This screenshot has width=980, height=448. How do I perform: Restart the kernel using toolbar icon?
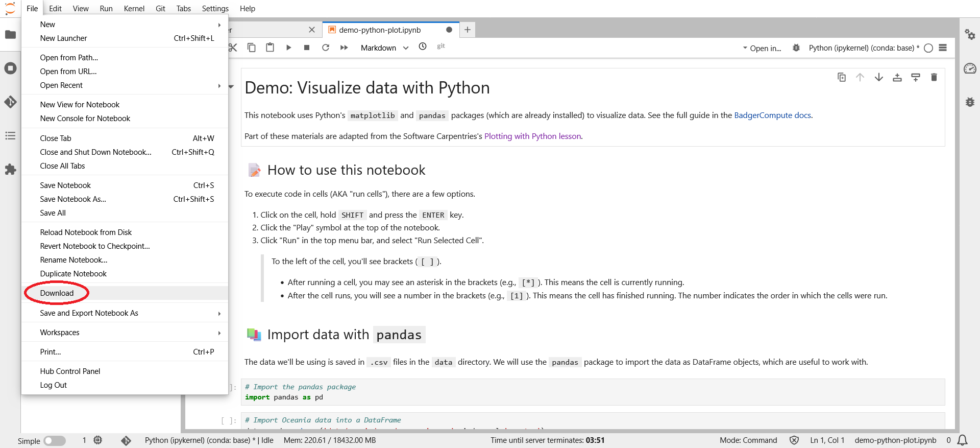[x=326, y=48]
